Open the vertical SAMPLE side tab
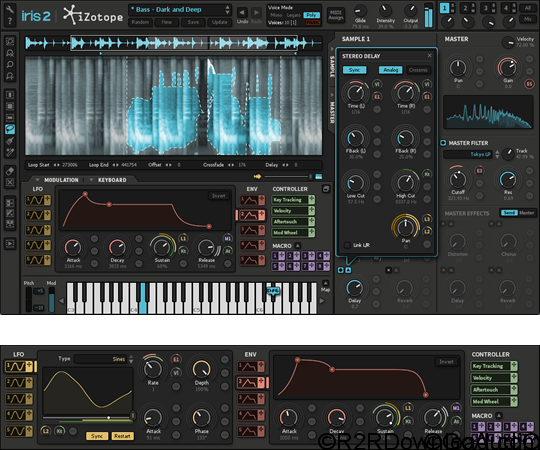This screenshot has width=540, height=450. pos(332,66)
